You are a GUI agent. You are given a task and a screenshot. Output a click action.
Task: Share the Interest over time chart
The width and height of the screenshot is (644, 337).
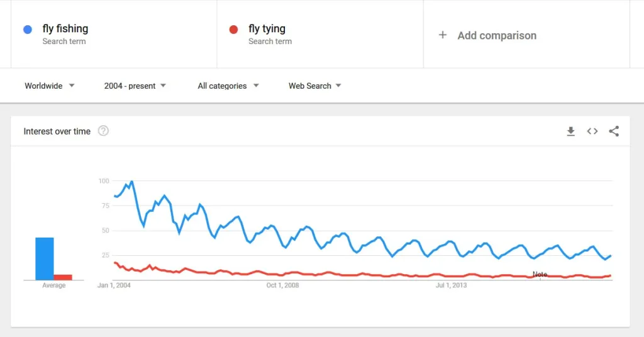tap(614, 131)
